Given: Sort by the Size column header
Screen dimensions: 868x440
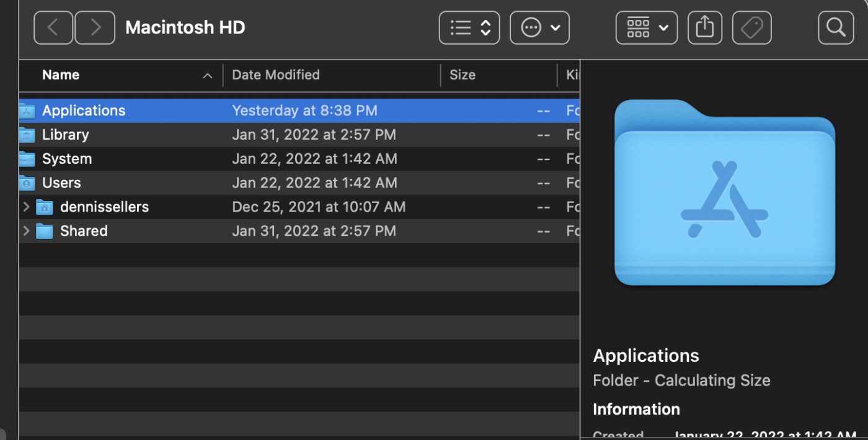Looking at the screenshot, I should [x=463, y=75].
